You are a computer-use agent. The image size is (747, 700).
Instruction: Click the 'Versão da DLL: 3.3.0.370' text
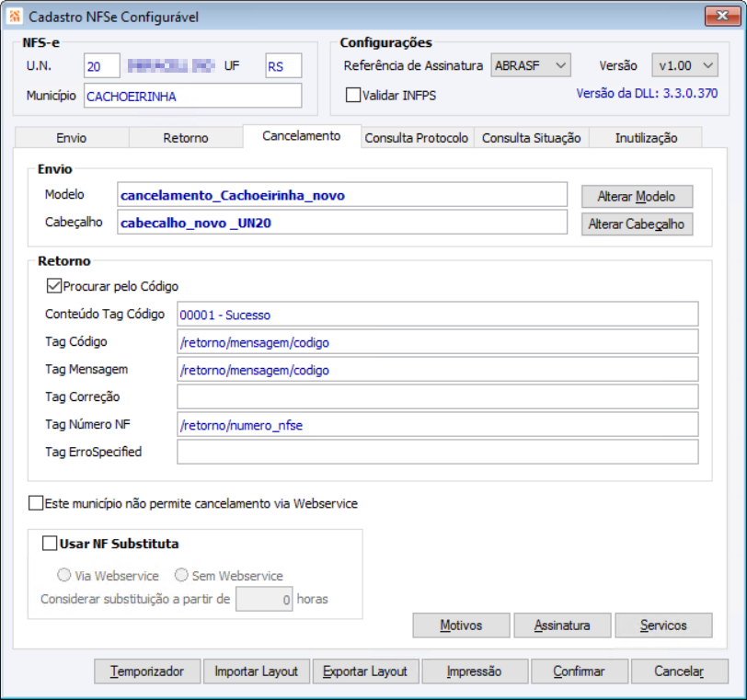(647, 93)
